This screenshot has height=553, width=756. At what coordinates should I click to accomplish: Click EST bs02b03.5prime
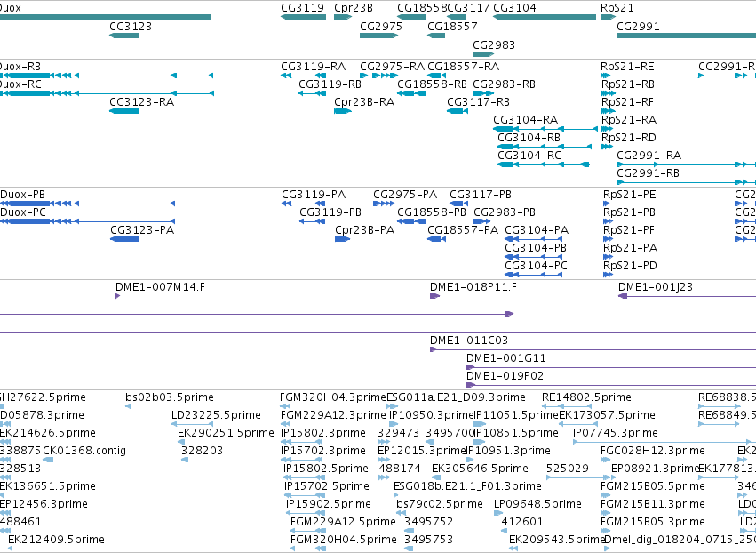169,397
